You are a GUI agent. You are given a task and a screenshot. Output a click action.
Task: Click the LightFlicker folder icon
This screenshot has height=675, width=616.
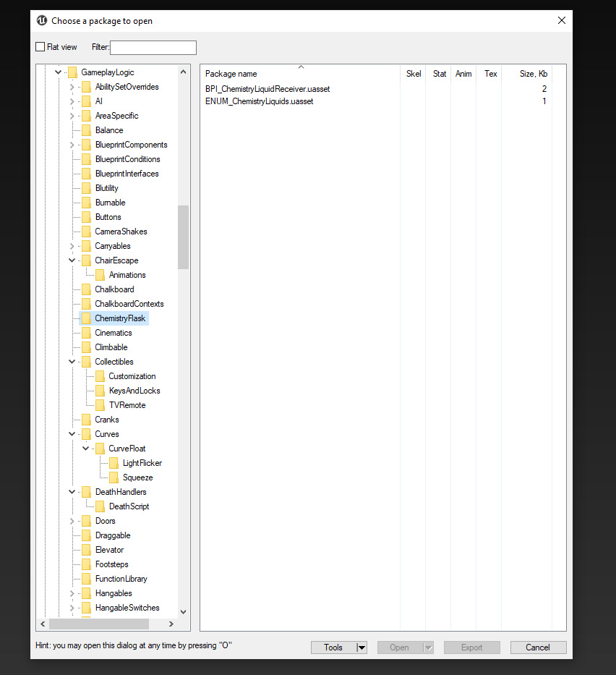114,463
